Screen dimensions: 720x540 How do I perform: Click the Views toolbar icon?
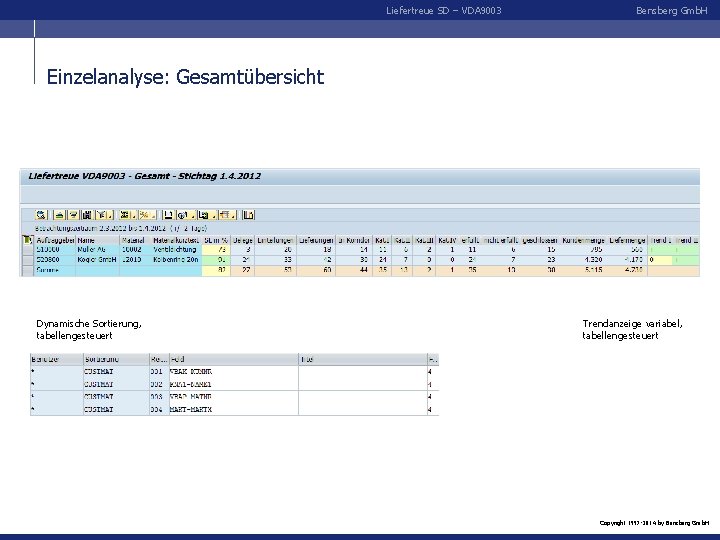[x=183, y=215]
